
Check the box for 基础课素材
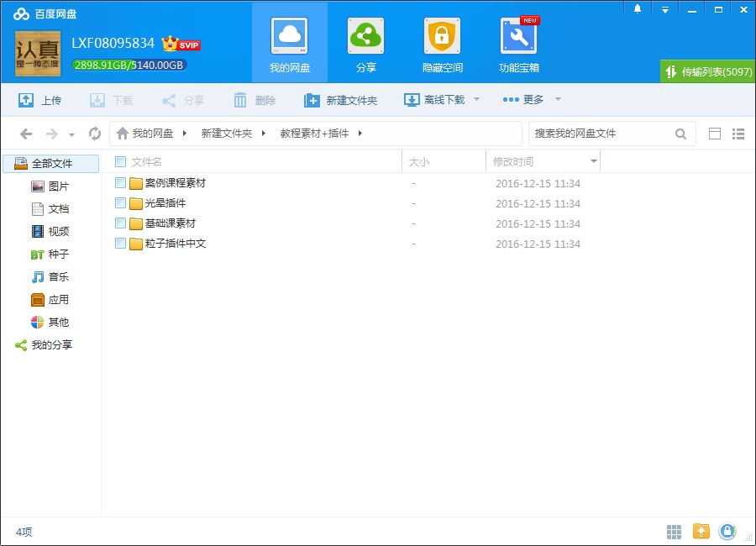(x=120, y=223)
